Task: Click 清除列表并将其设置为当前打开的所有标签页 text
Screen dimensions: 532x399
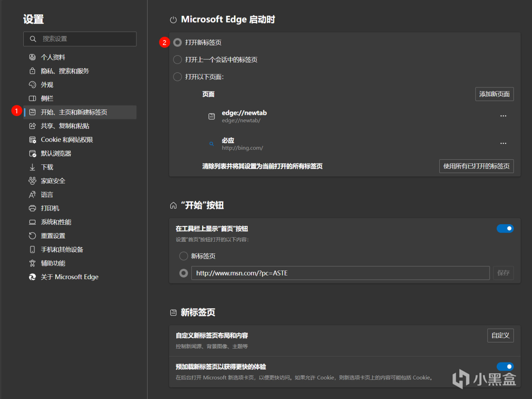Action: coord(262,166)
